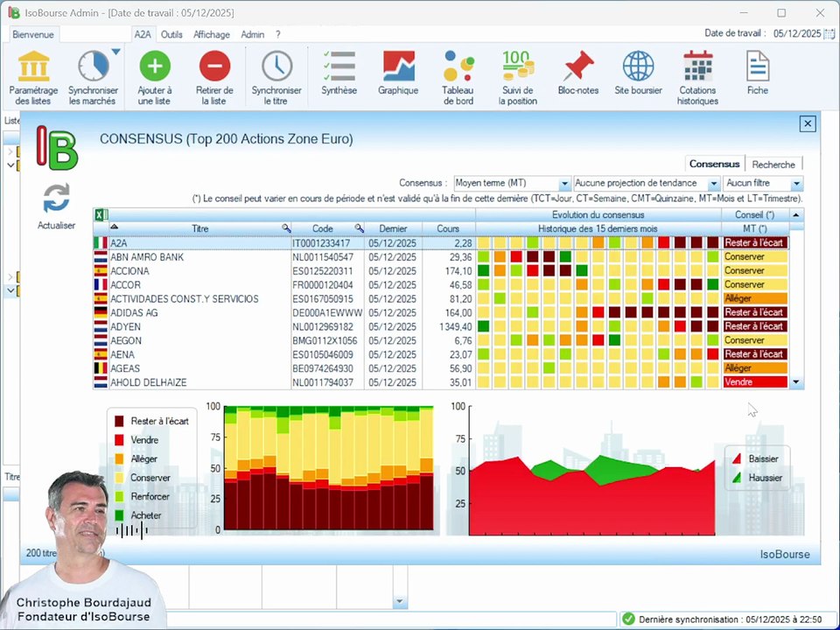This screenshot has height=630, width=840.
Task: Open the Affichage menu
Action: click(212, 34)
